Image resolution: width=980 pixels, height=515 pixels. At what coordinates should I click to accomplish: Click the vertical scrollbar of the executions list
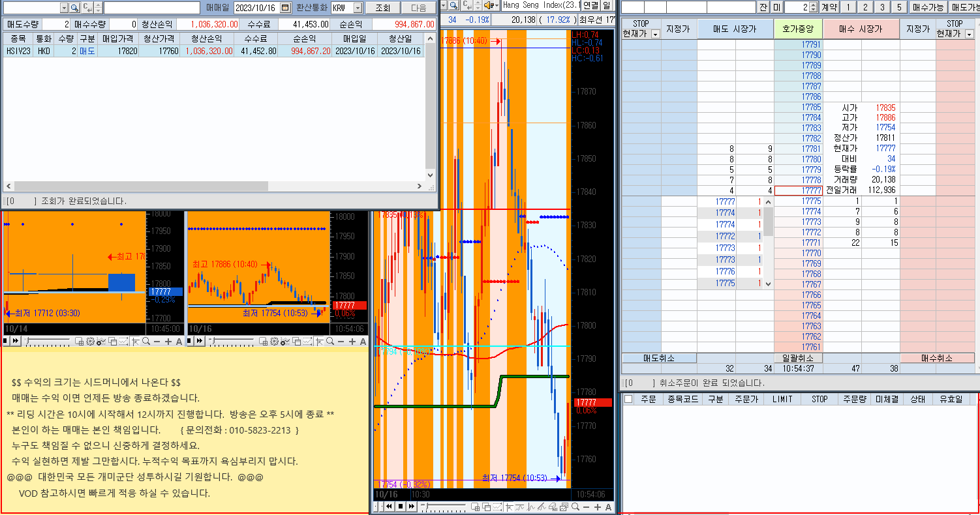[769, 243]
